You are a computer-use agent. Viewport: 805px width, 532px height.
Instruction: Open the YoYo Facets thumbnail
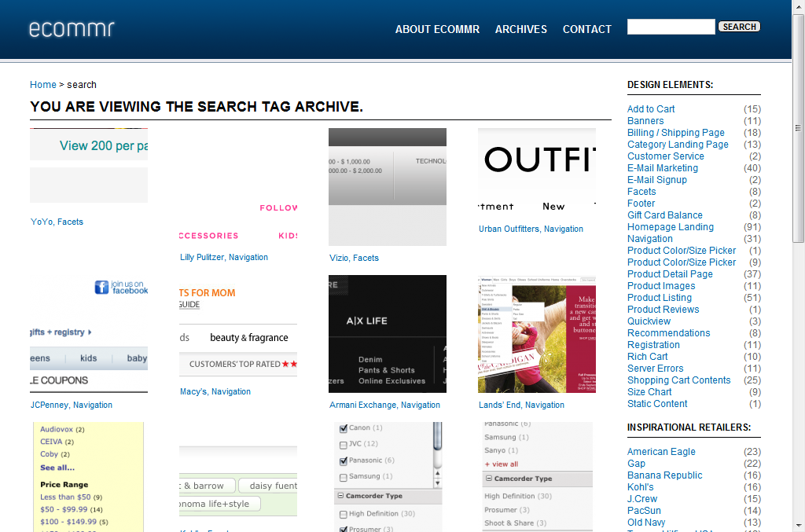coord(89,166)
